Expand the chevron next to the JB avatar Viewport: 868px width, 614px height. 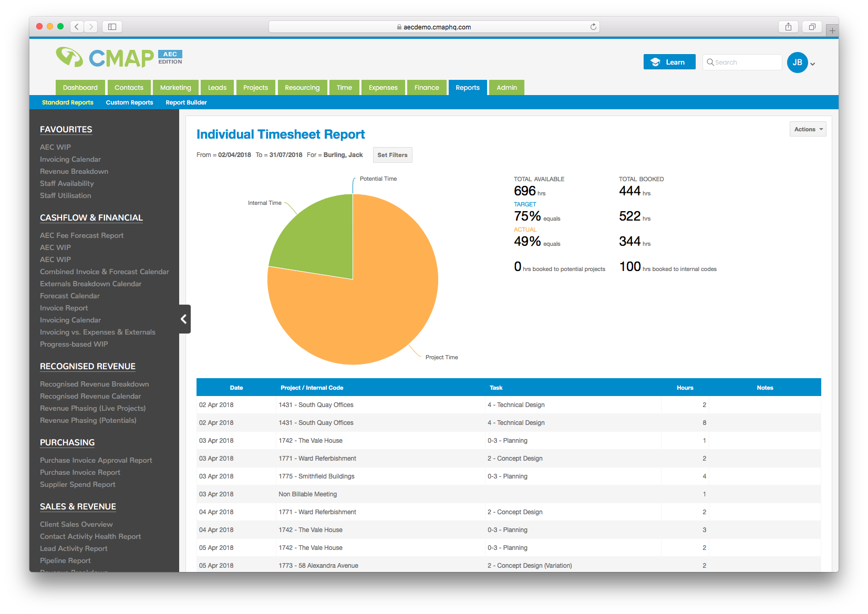(x=812, y=63)
